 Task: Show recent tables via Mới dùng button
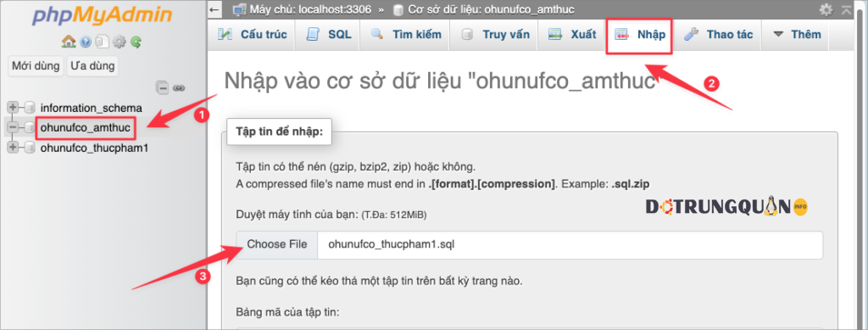click(x=36, y=66)
